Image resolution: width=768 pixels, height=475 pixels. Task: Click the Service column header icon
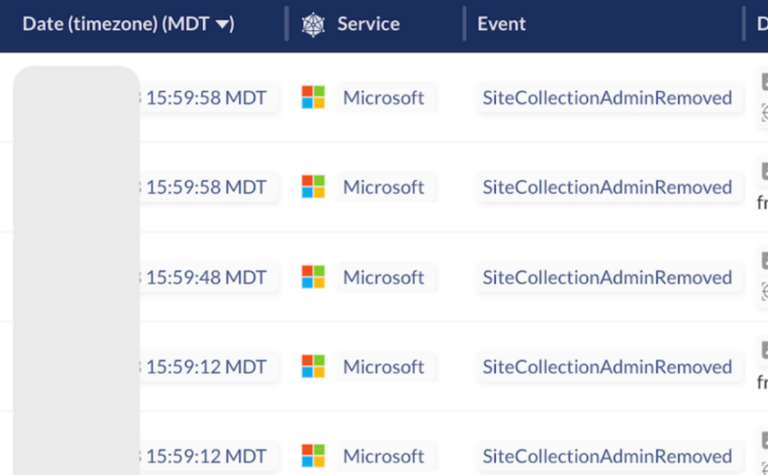(313, 24)
